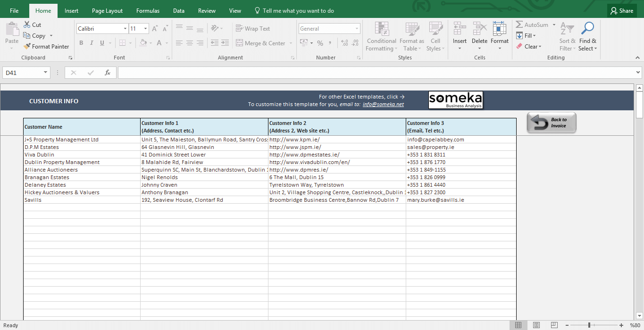Click Sort & Filter icon
Image resolution: width=644 pixels, height=330 pixels.
(x=567, y=29)
